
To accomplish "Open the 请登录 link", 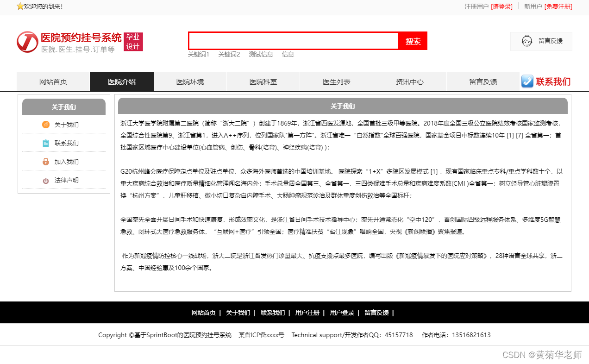I will pos(501,6).
